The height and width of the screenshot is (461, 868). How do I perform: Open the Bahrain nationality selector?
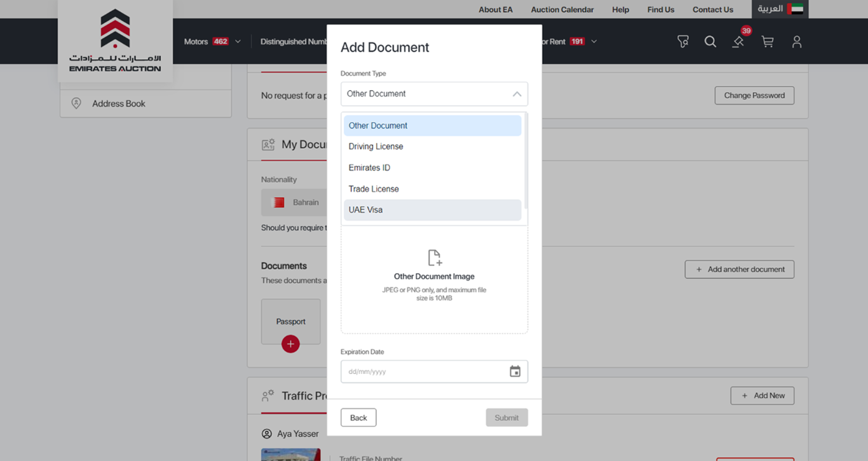tap(293, 203)
